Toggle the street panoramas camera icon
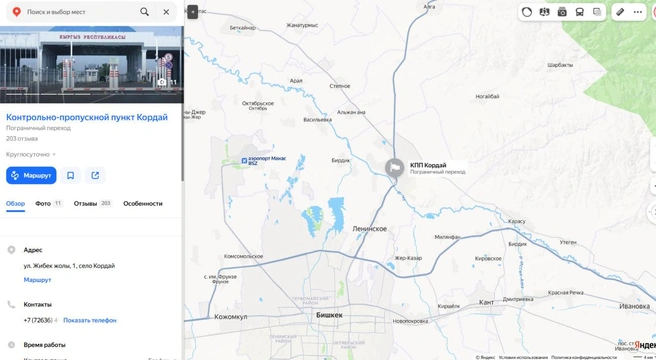Image resolution: width=656 pixels, height=360 pixels. coord(562,12)
